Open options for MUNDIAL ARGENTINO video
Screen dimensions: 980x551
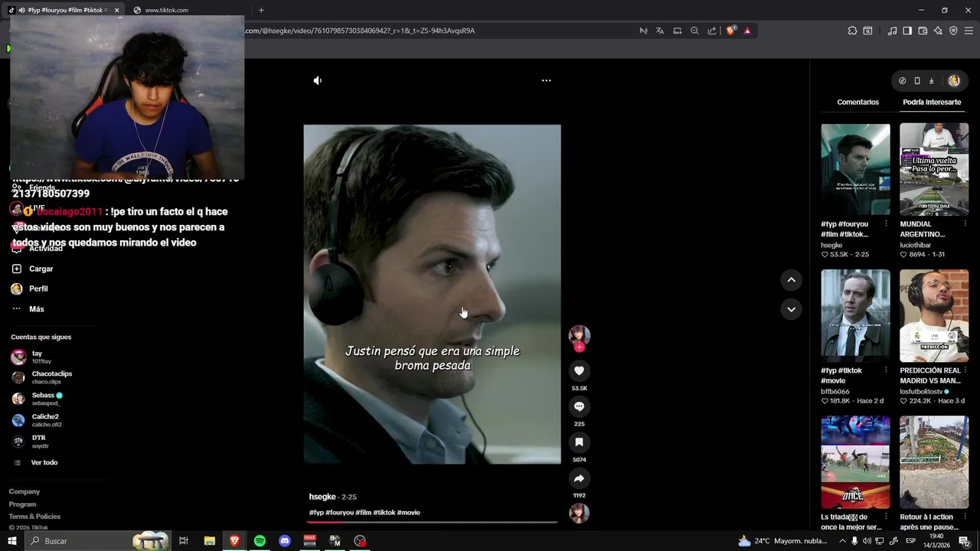click(964, 224)
